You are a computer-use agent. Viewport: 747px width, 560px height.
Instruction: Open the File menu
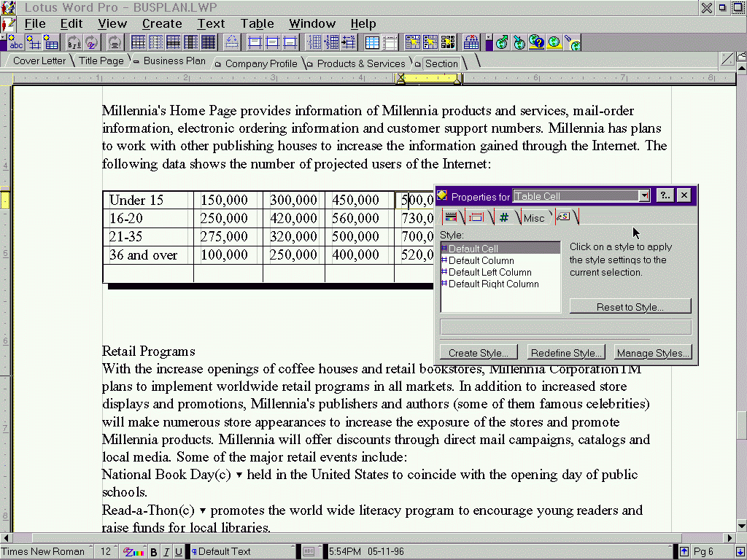pyautogui.click(x=35, y=23)
